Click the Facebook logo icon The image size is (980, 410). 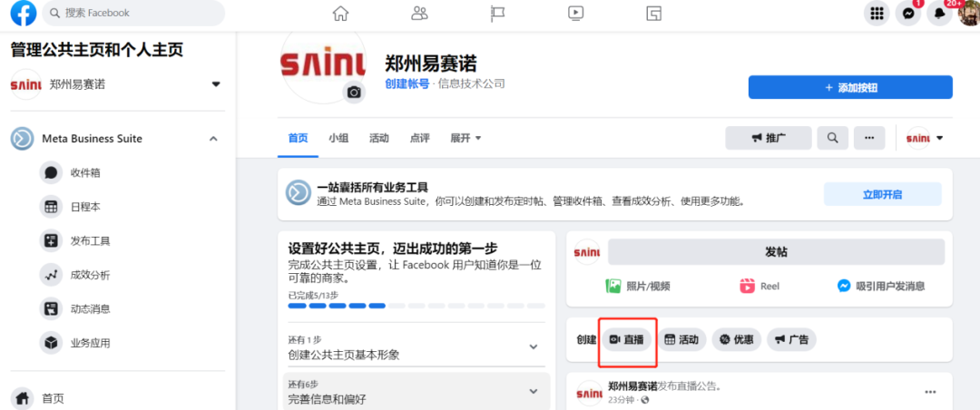(x=24, y=13)
